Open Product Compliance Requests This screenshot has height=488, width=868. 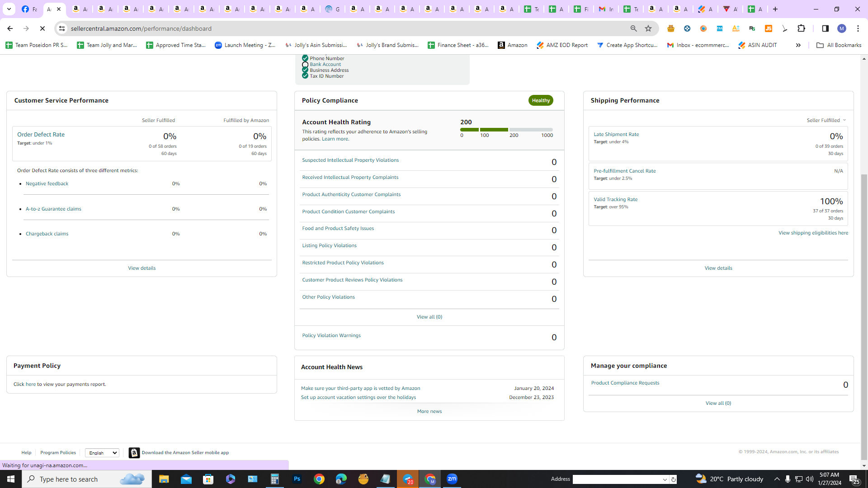pos(625,383)
